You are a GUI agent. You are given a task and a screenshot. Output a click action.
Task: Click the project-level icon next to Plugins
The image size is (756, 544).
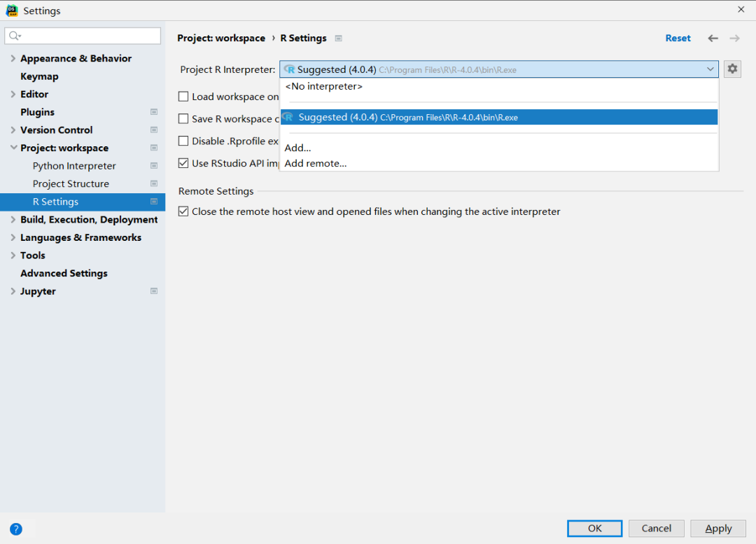154,112
